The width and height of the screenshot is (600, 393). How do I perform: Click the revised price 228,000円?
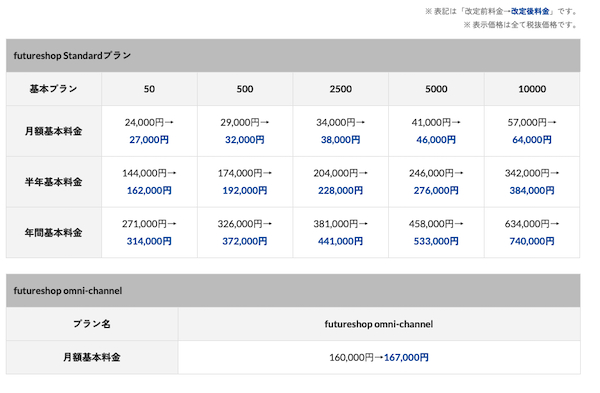(x=340, y=190)
